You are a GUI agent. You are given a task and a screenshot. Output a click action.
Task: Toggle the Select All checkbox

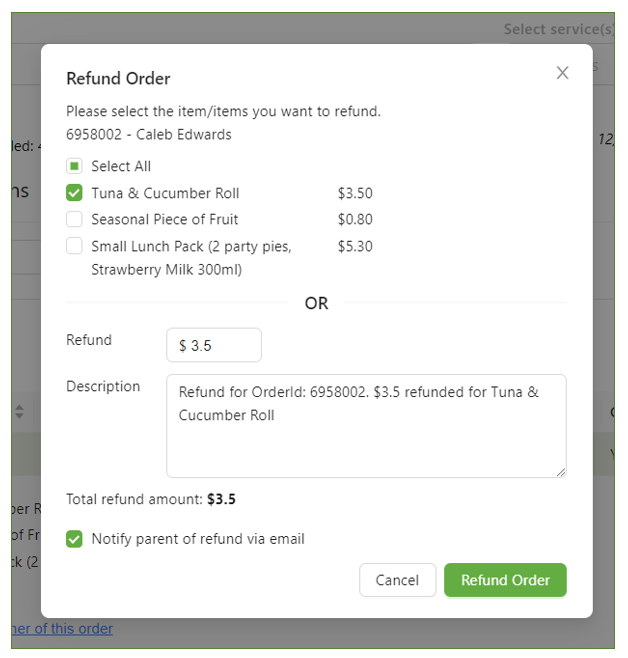pyautogui.click(x=74, y=167)
